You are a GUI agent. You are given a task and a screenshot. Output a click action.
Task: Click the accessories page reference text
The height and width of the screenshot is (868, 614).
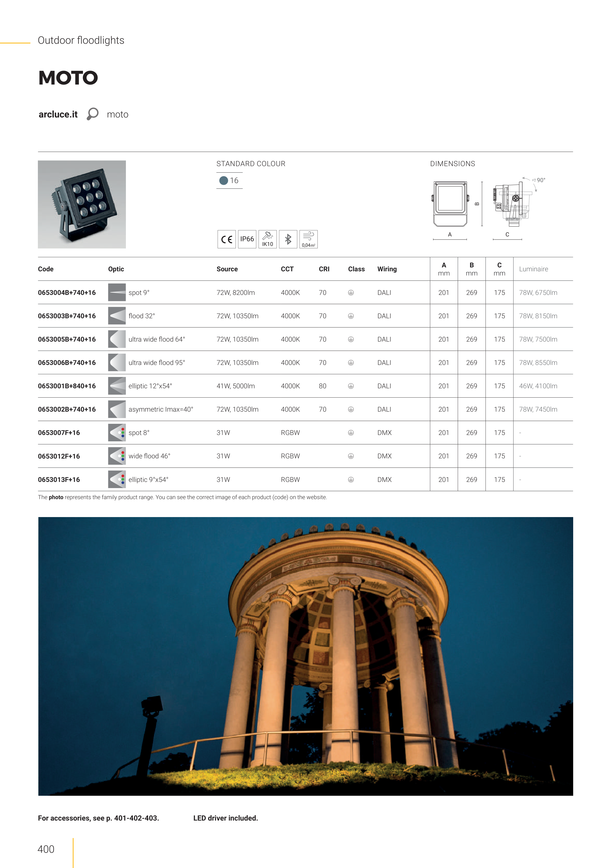[x=98, y=818]
